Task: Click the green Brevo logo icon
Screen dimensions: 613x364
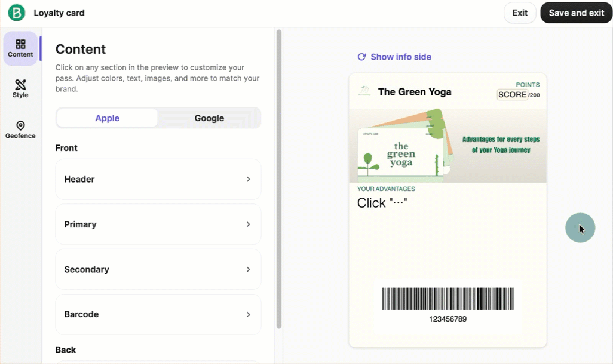Action: pyautogui.click(x=16, y=13)
